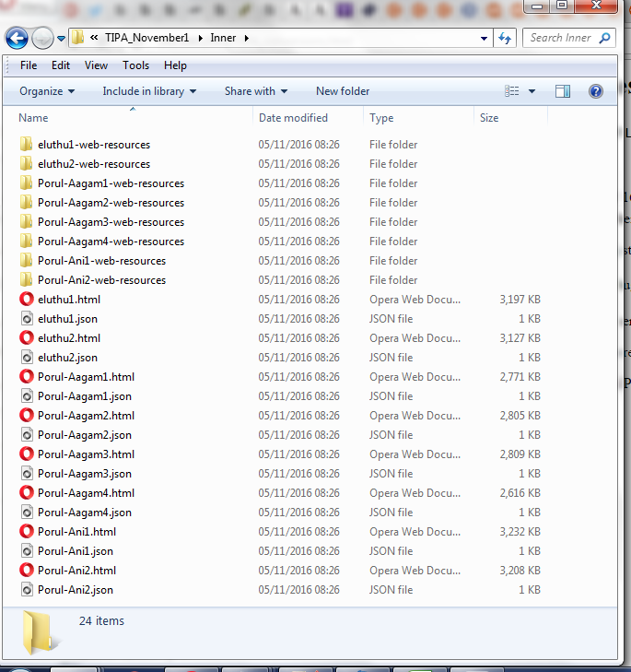Screen dimensions: 631x672
Task: Select the eluthu2-web-resources folder icon
Action: point(26,164)
